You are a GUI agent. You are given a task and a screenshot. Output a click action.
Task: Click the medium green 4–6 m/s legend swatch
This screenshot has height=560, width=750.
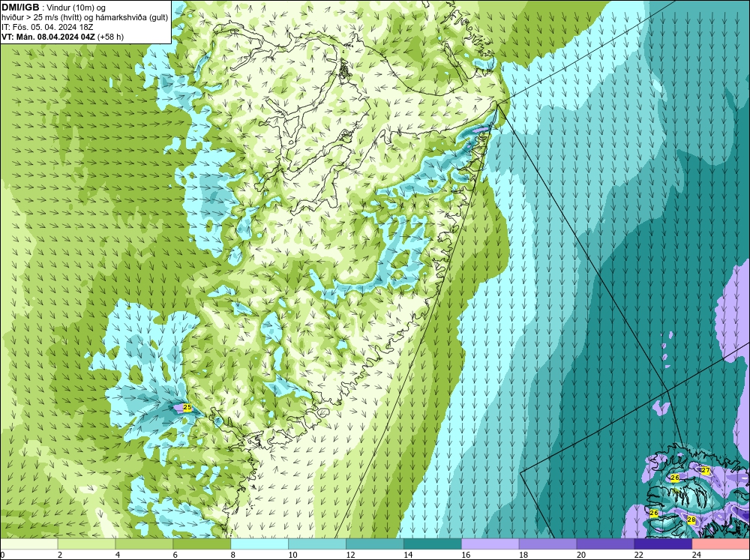click(144, 544)
